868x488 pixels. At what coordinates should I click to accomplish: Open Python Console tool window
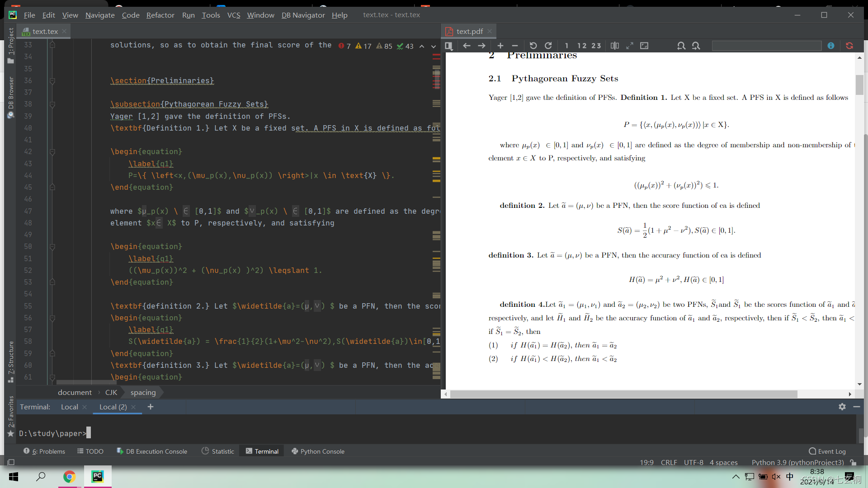[x=318, y=451]
